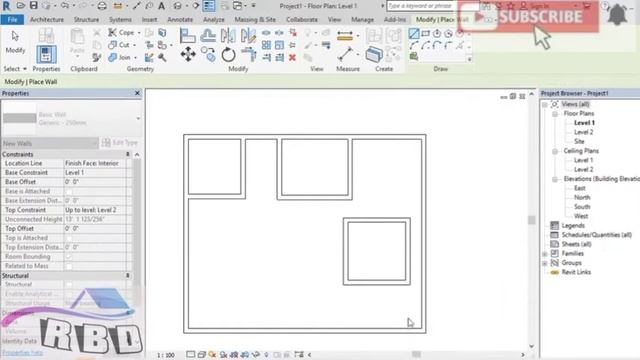Toggle the Room Bounding checkbox
Image resolution: width=640 pixels, height=360 pixels.
[x=69, y=257]
